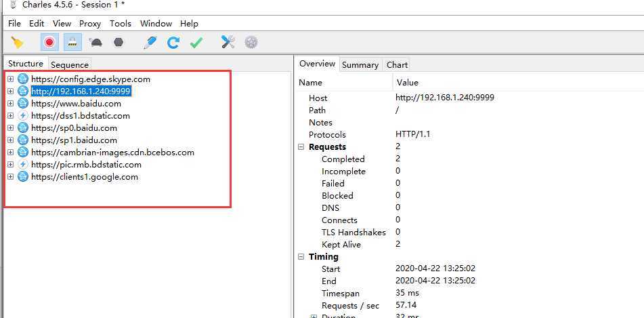Viewport: 644px width, 318px height.
Task: Switch to the Overview tab
Action: [317, 64]
